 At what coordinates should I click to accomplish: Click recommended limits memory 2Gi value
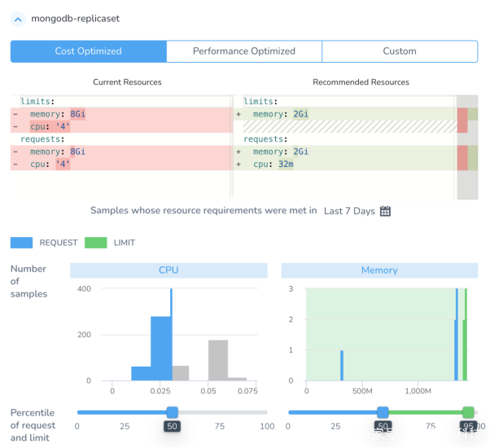300,114
